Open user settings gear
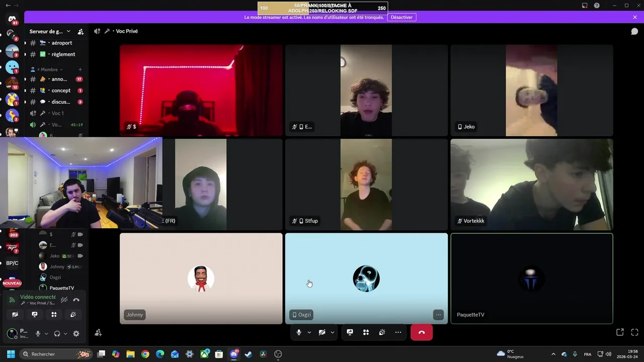Screen dimensions: 644x362 76,333
